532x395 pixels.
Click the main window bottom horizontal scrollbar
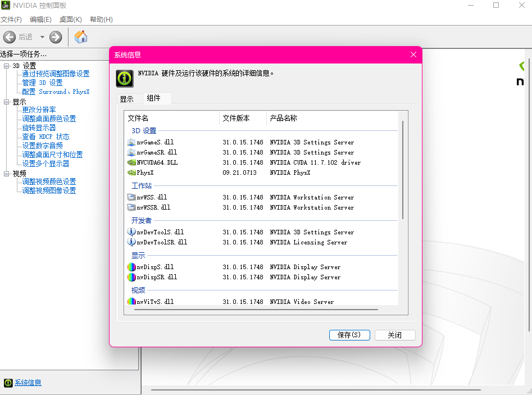point(316,390)
